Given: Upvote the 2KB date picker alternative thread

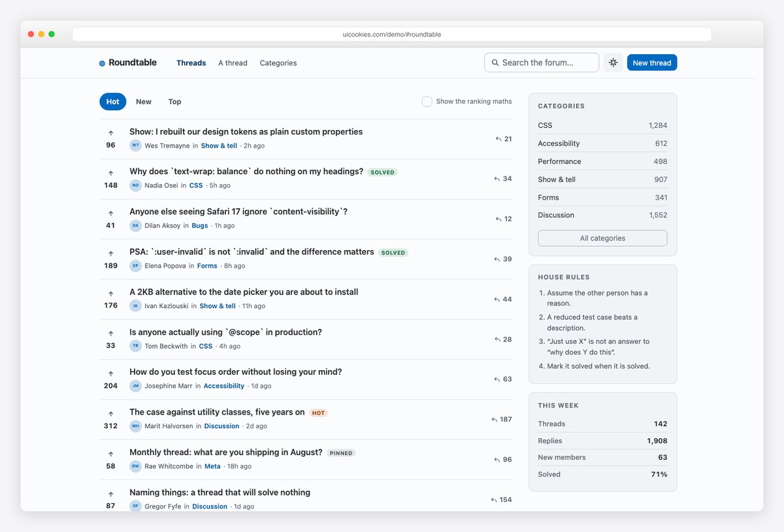Looking at the screenshot, I should coord(110,293).
